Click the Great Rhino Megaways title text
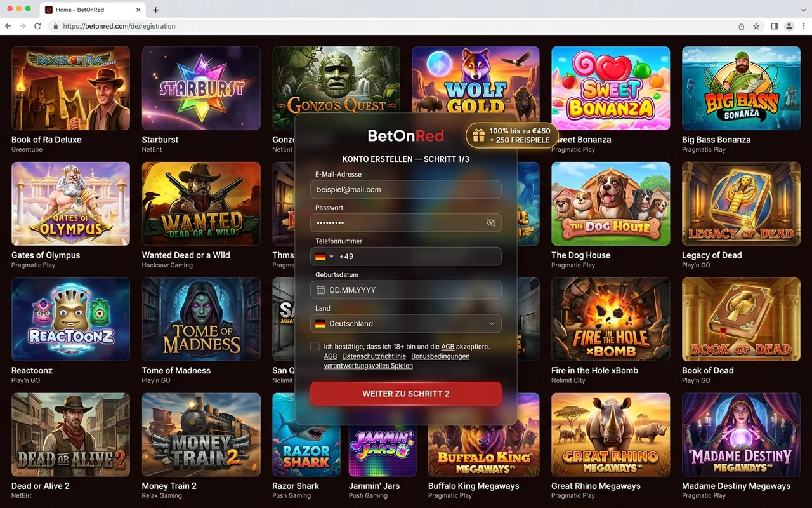The width and height of the screenshot is (812, 508). [x=596, y=486]
